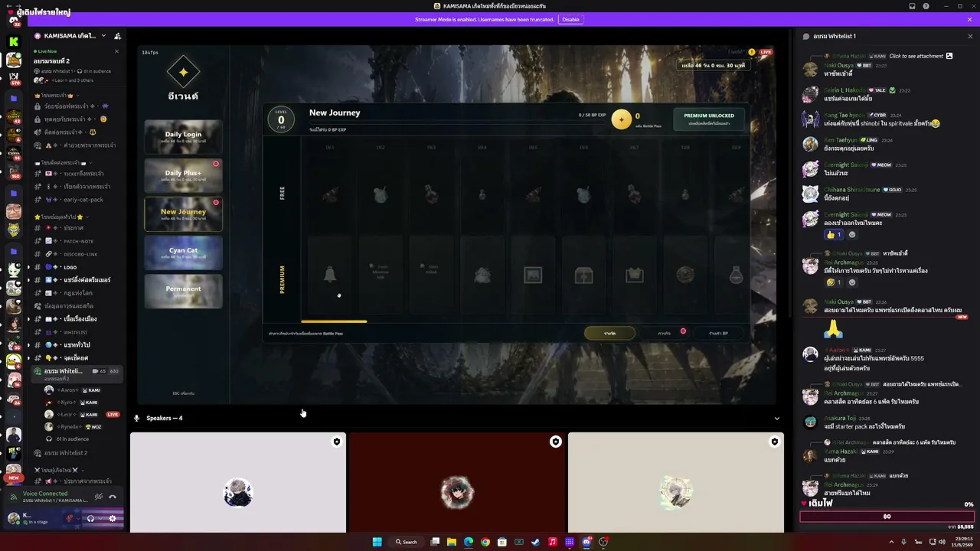Expand the KAMISAMA server menu

[103, 36]
